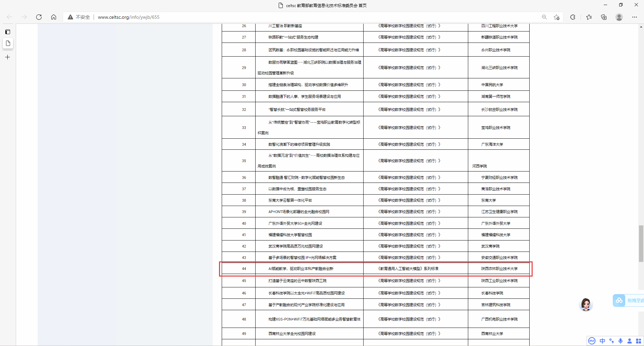Open the tab actions menu in sidebar
The image size is (644, 346).
pyautogui.click(x=8, y=32)
